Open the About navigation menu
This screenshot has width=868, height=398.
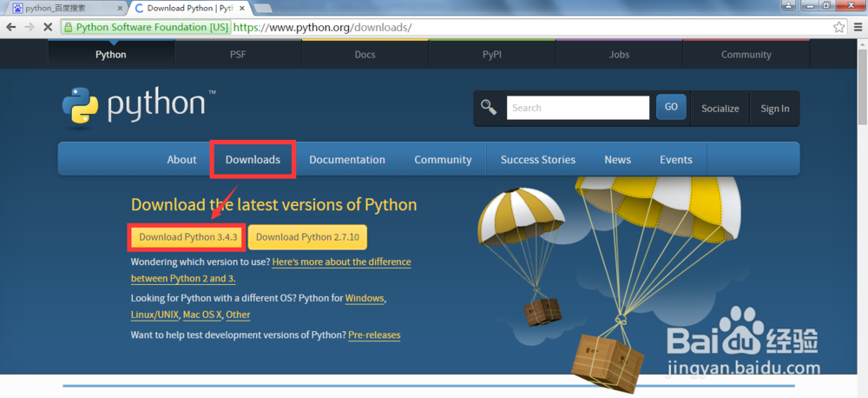[x=181, y=160]
